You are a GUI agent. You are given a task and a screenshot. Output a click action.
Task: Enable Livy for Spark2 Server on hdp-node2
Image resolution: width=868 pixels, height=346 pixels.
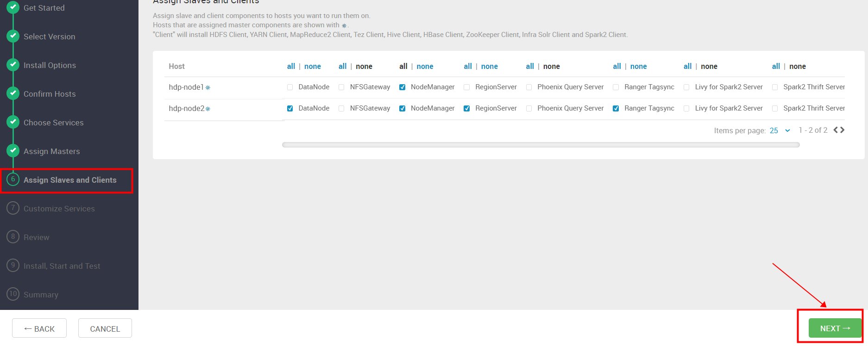[x=686, y=108]
